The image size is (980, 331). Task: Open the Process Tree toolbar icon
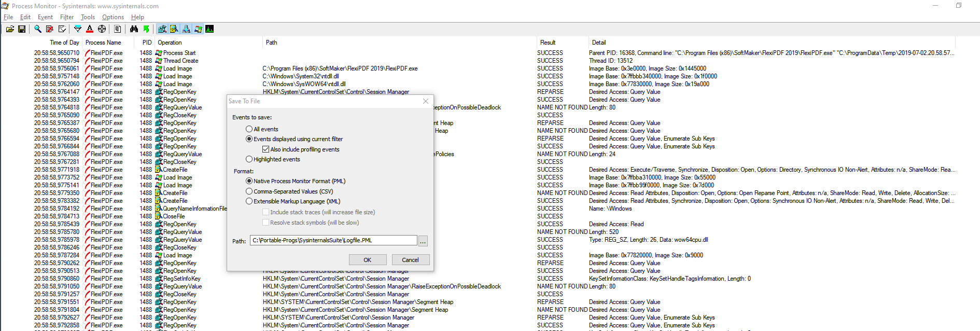click(118, 29)
